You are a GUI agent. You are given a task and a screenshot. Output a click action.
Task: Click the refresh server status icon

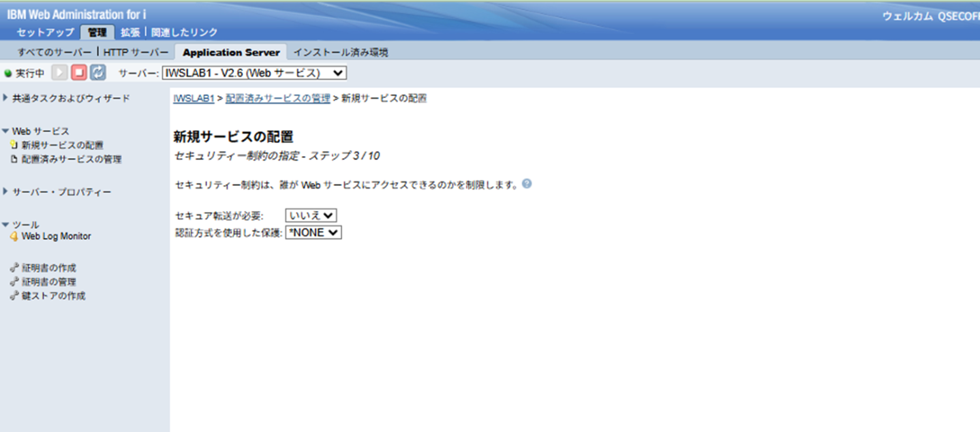[x=98, y=73]
